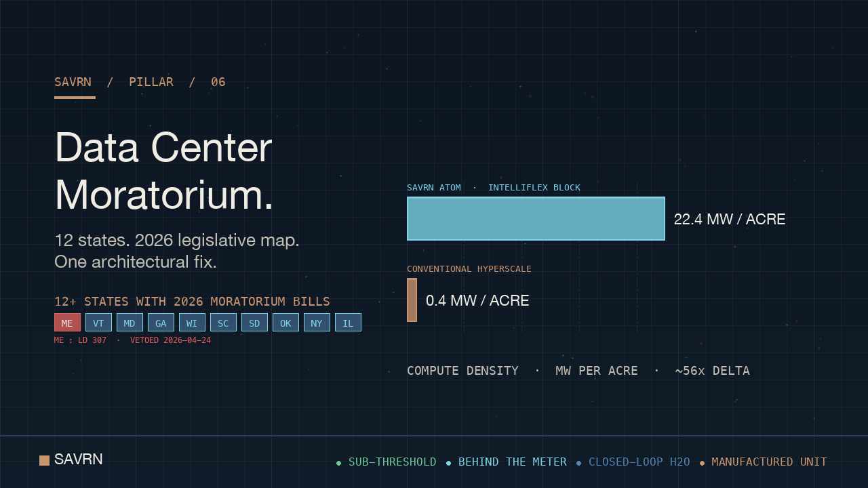Select the SC state chip

tap(223, 323)
